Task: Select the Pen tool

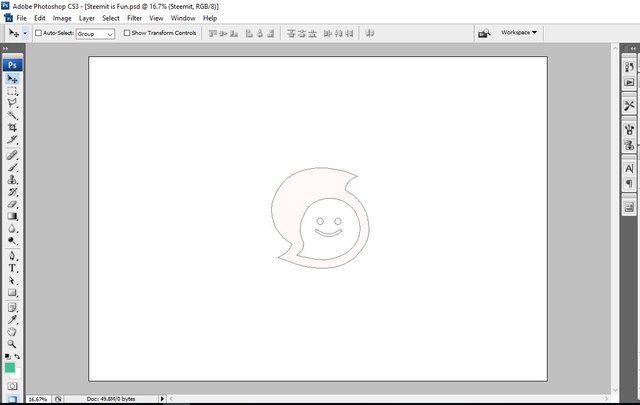Action: pyautogui.click(x=12, y=256)
